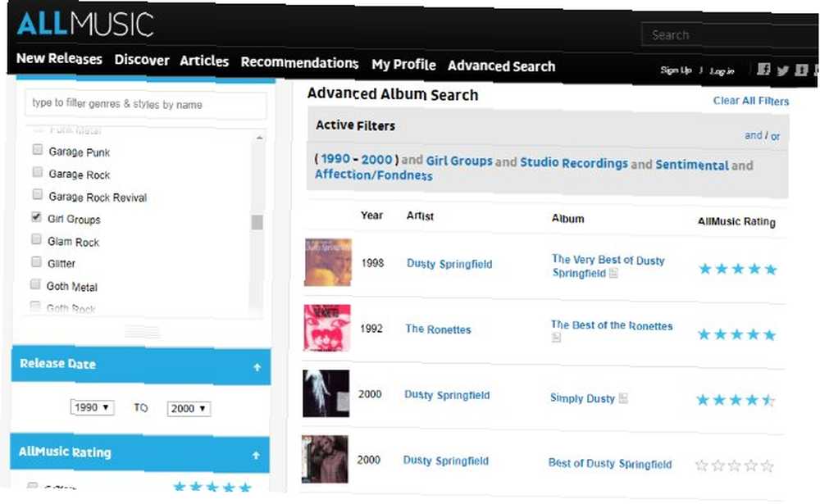Enable the Garage Punk checkbox
Image resolution: width=820 pixels, height=504 pixels.
click(37, 150)
